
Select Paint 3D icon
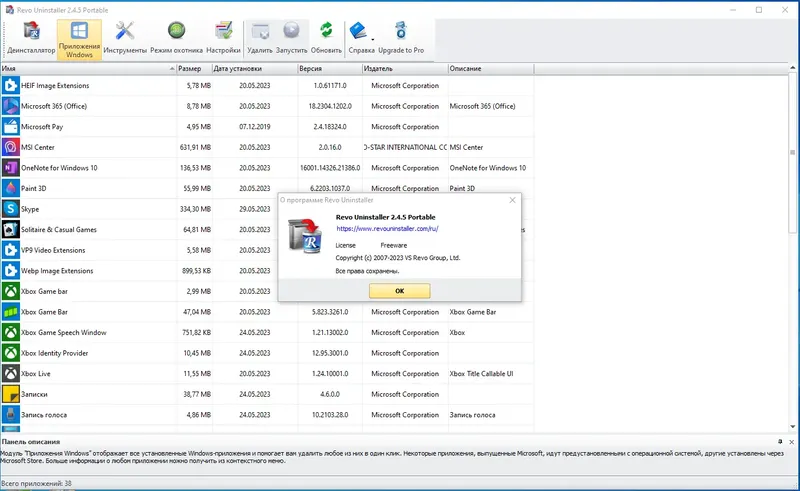click(11, 188)
